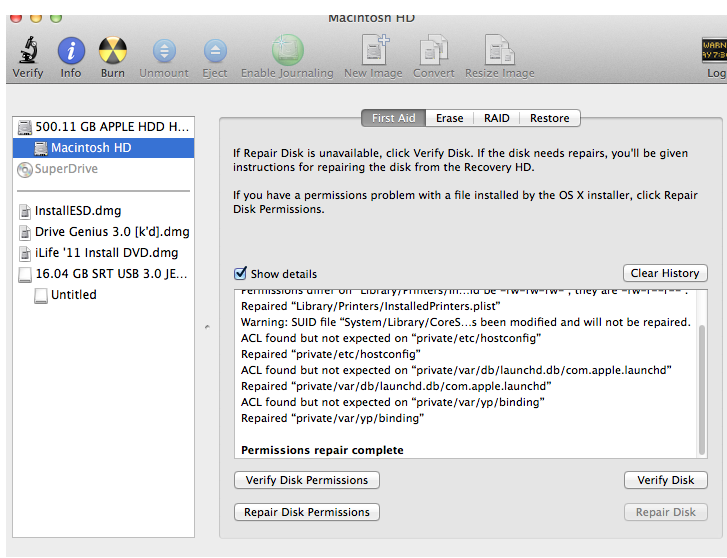The height and width of the screenshot is (558, 727).
Task: Click the Burn toolbar icon
Action: tap(113, 50)
